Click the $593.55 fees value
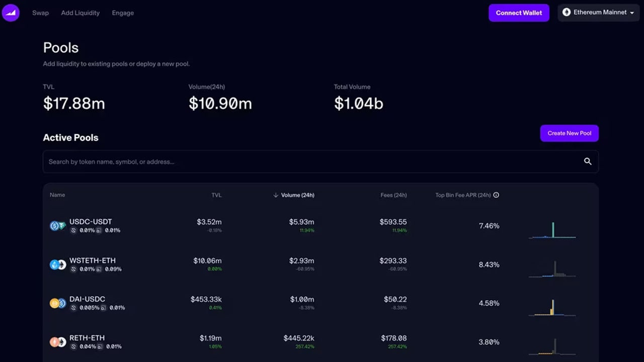 pyautogui.click(x=393, y=222)
